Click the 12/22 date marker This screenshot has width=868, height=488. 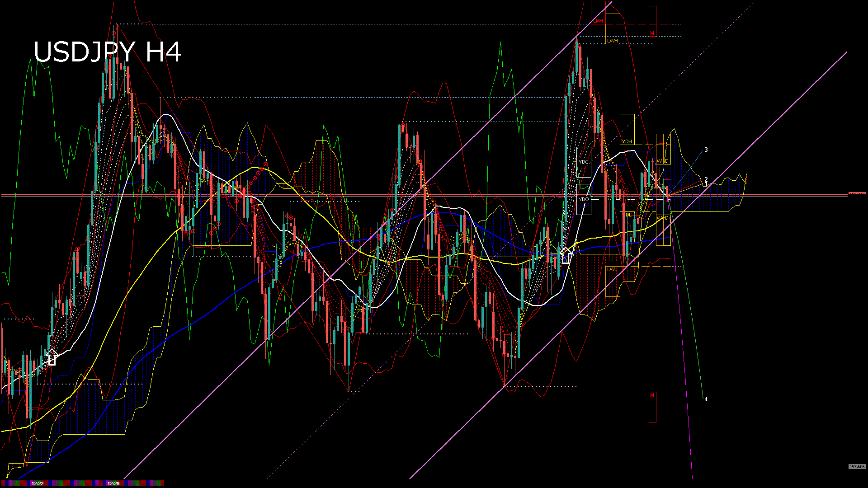pos(38,483)
